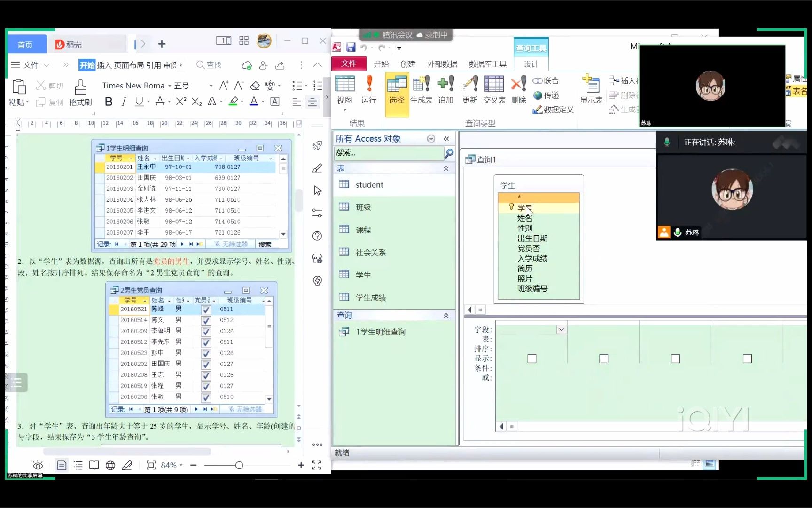Toggle 党员 checkbox for row 20160514 陈文
Screen dimensions: 812x508
[206, 320]
